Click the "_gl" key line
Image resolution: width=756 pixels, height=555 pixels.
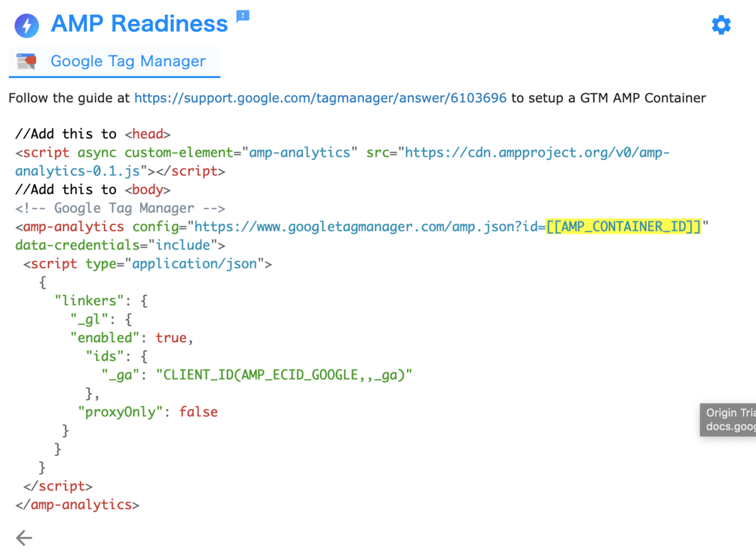coord(101,319)
